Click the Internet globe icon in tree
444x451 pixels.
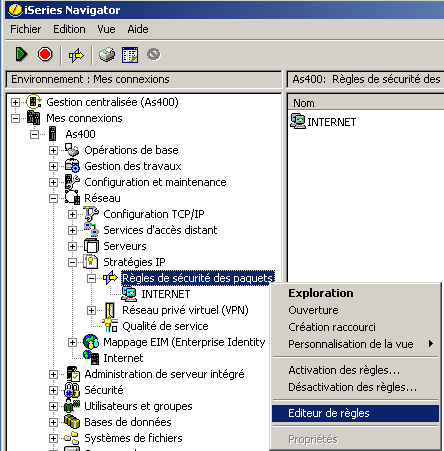coord(91,358)
